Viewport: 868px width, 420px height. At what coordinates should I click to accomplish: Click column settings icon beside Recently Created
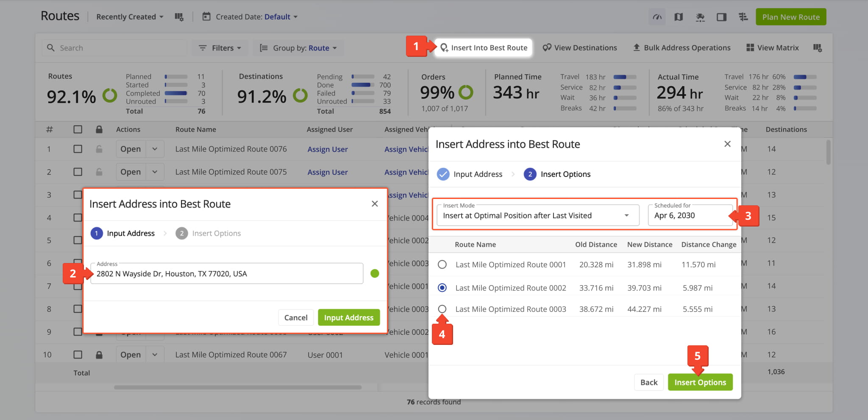179,17
